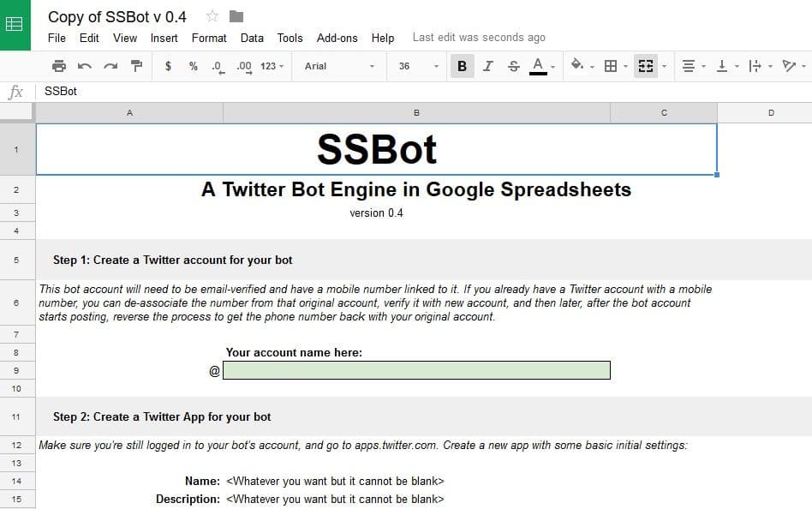This screenshot has height=509, width=812.
Task: Expand merge cells dropdown arrow
Action: tap(665, 67)
